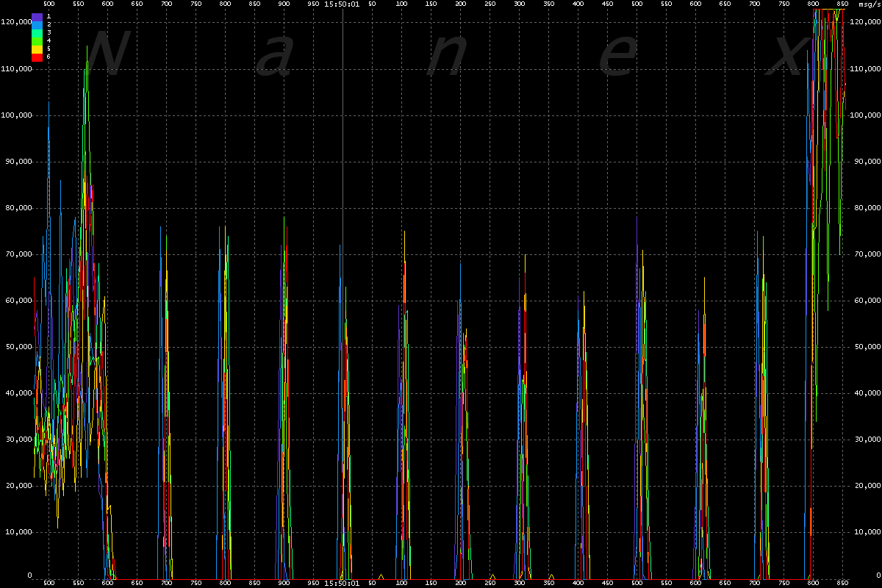
Task: Select the 15:50:01 timestamp on the bottom axis
Action: [342, 584]
